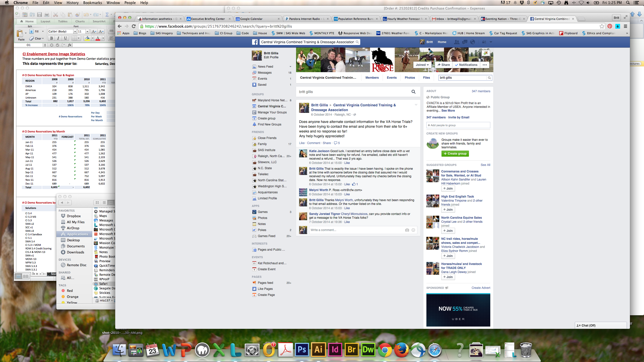This screenshot has height=362, width=644.
Task: Open Photoshop from the dock
Action: click(x=302, y=350)
